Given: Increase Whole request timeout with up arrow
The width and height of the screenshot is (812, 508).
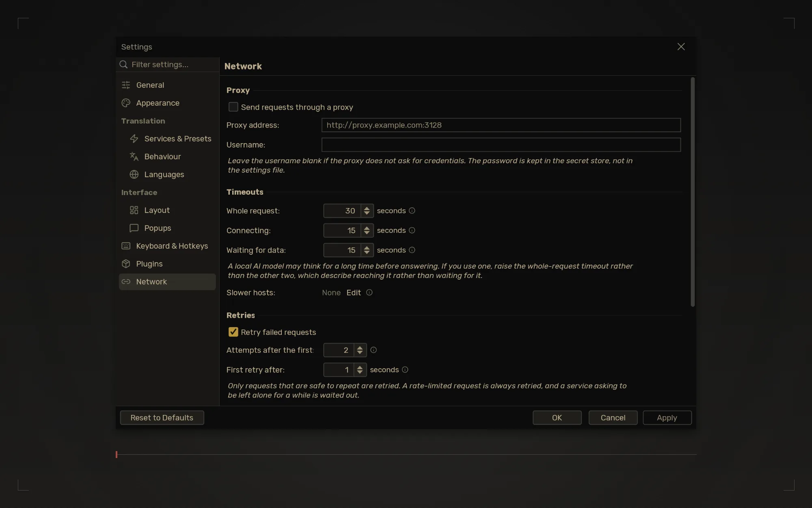Looking at the screenshot, I should [367, 208].
